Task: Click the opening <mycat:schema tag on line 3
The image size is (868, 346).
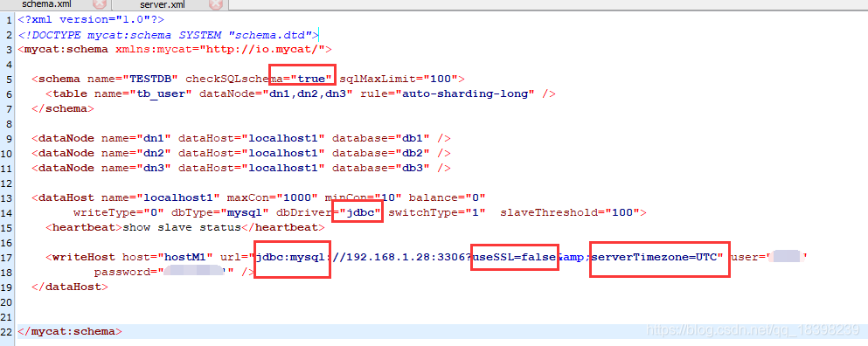Action: (63, 49)
